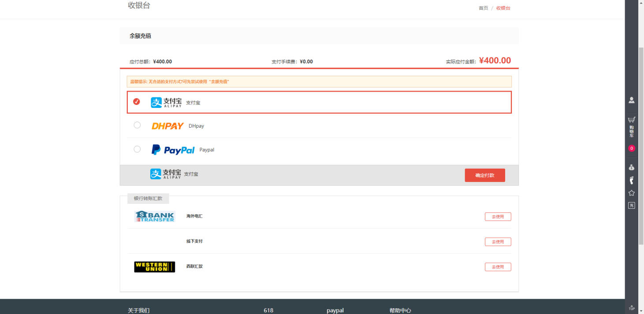The height and width of the screenshot is (314, 644).
Task: Click the 应付总额 ¥400.00 text
Action: [x=151, y=62]
